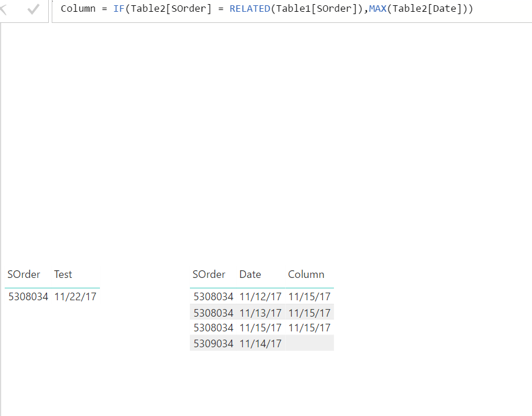Select the 5309034 order cell
This screenshot has width=532, height=416.
213,344
